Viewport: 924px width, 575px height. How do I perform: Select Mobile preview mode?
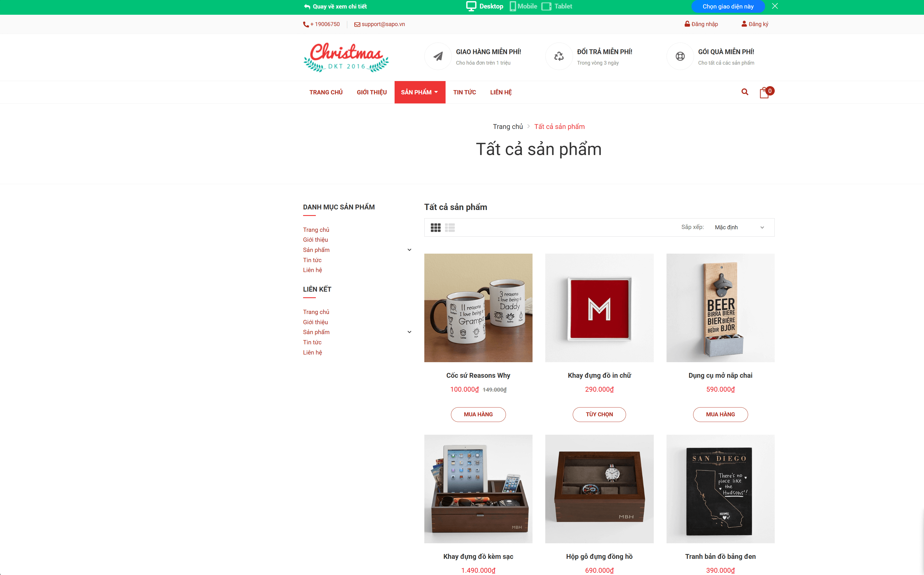point(523,7)
